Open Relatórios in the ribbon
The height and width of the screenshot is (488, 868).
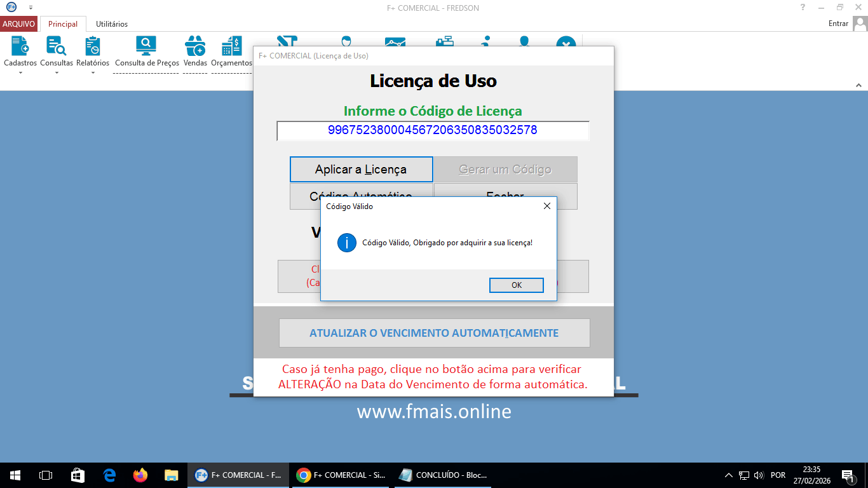coord(93,46)
